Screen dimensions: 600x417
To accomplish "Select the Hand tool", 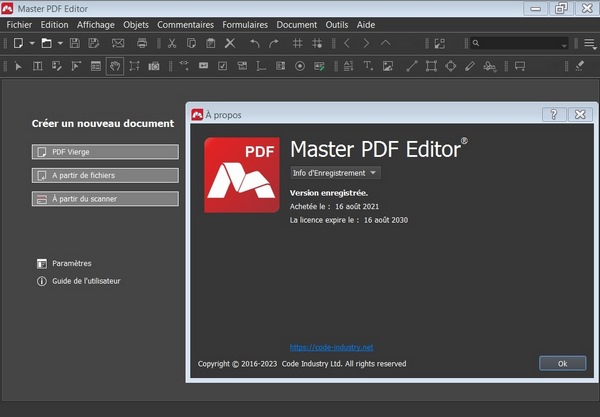I will point(115,66).
